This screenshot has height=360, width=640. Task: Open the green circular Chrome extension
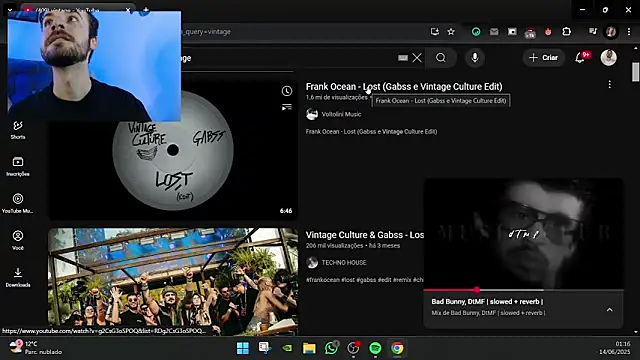[x=476, y=32]
